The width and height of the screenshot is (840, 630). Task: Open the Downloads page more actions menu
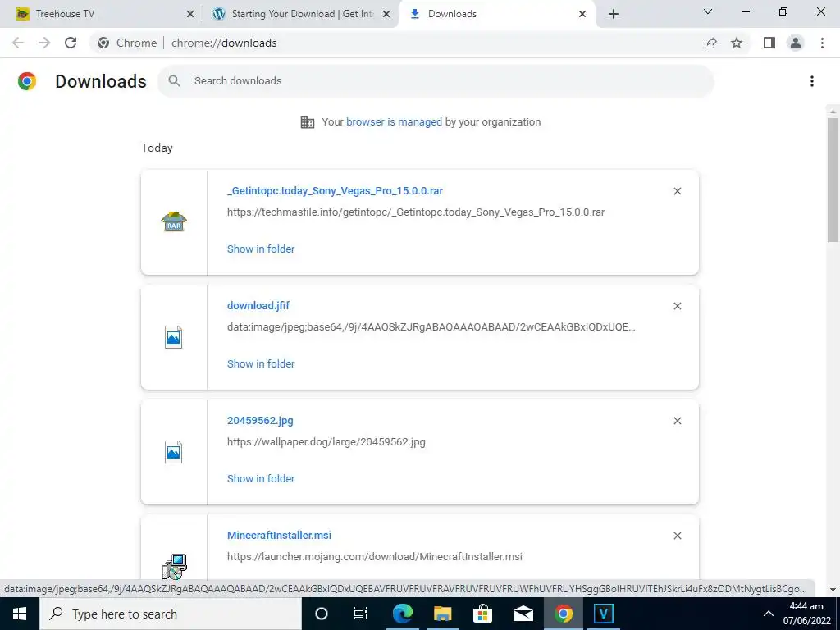pyautogui.click(x=812, y=81)
